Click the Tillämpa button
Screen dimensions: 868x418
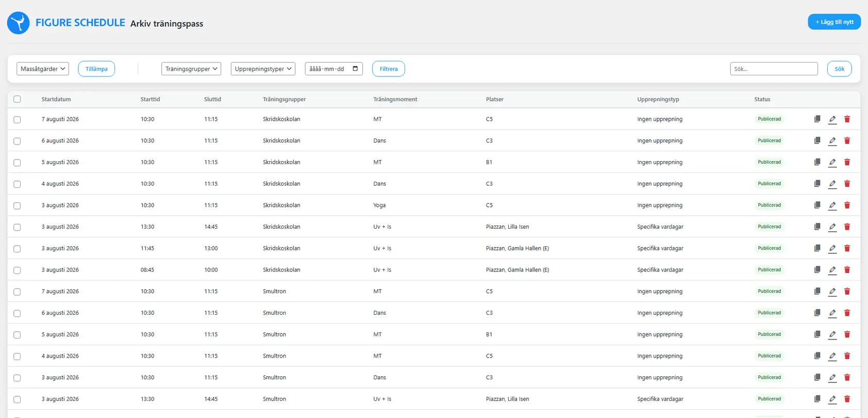pos(96,69)
